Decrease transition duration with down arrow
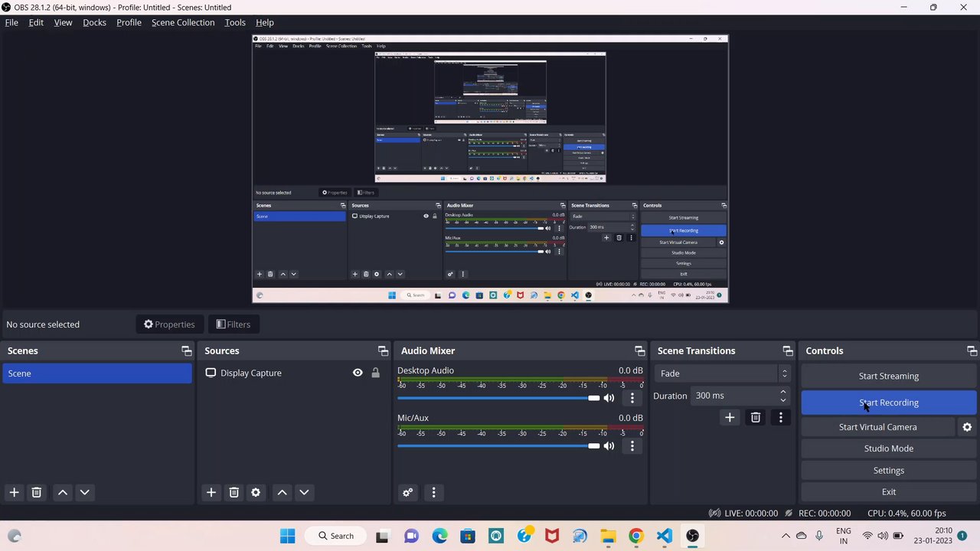980x551 pixels. 782,400
